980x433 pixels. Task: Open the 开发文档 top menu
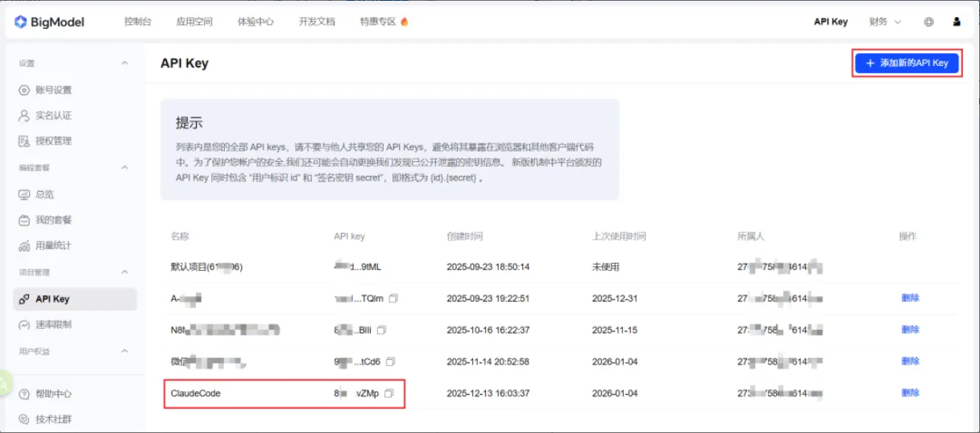[317, 22]
